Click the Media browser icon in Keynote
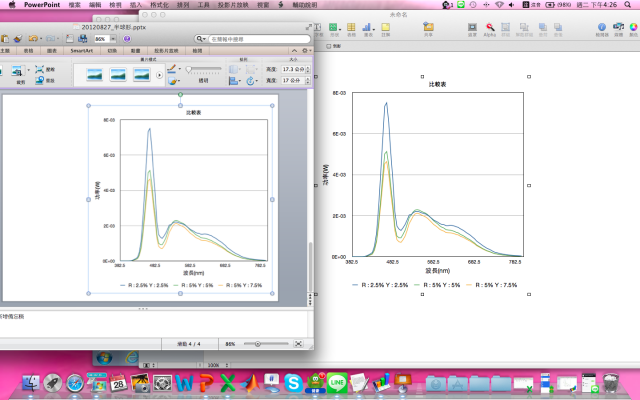The height and width of the screenshot is (400, 640). (618, 27)
